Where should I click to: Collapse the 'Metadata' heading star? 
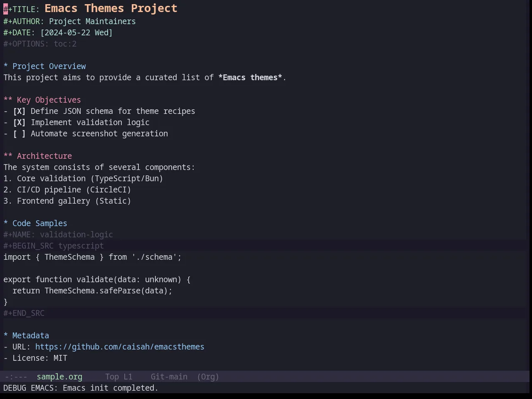tap(6, 335)
